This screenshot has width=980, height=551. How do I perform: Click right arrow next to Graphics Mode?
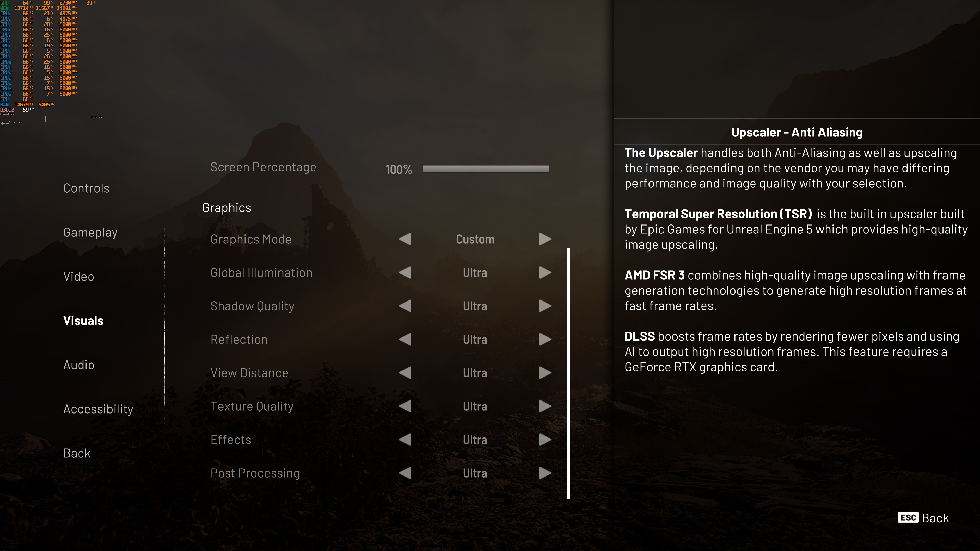[545, 239]
